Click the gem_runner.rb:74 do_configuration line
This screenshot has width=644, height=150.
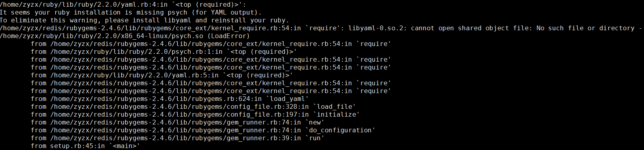click(203, 130)
